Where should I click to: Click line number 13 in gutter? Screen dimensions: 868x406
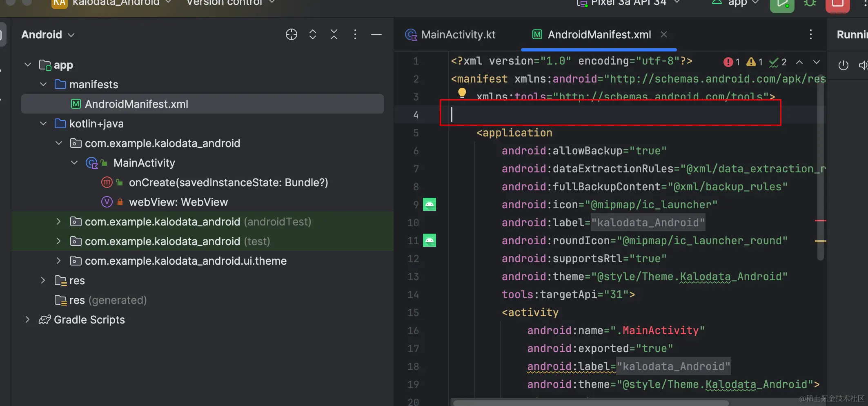point(413,277)
